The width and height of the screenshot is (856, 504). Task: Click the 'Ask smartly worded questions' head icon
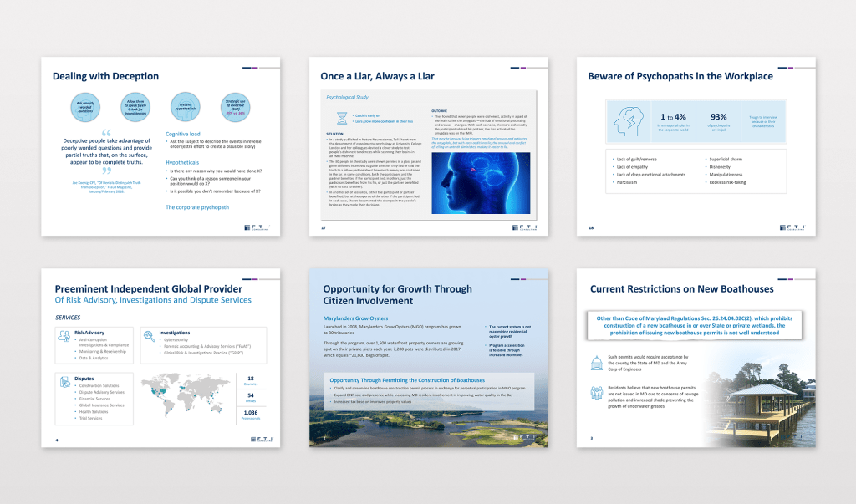click(84, 108)
